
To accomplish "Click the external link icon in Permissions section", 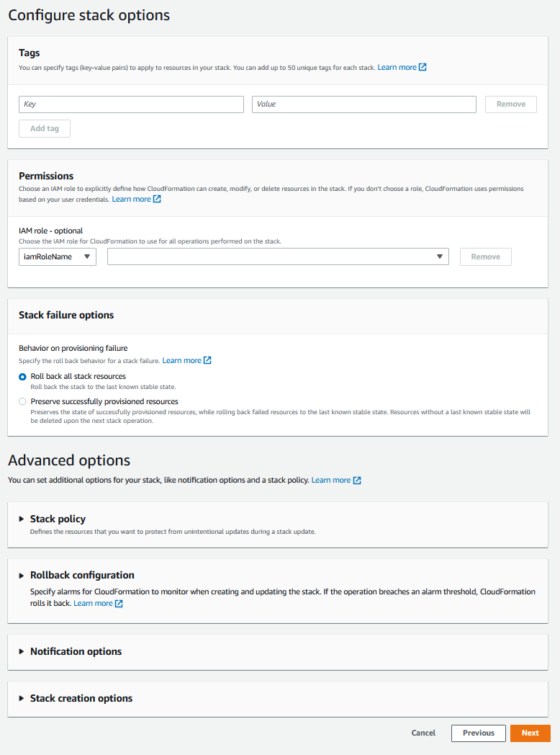I will click(157, 199).
